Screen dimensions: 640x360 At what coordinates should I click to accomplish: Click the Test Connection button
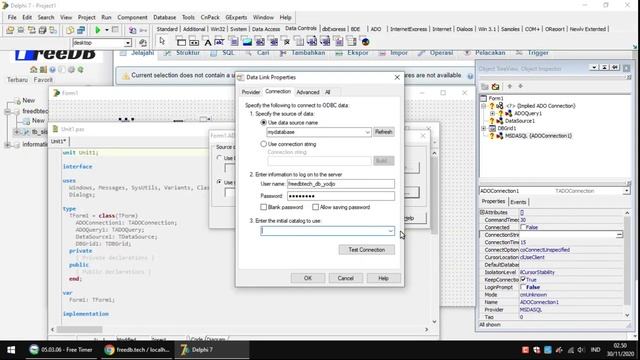tap(367, 250)
